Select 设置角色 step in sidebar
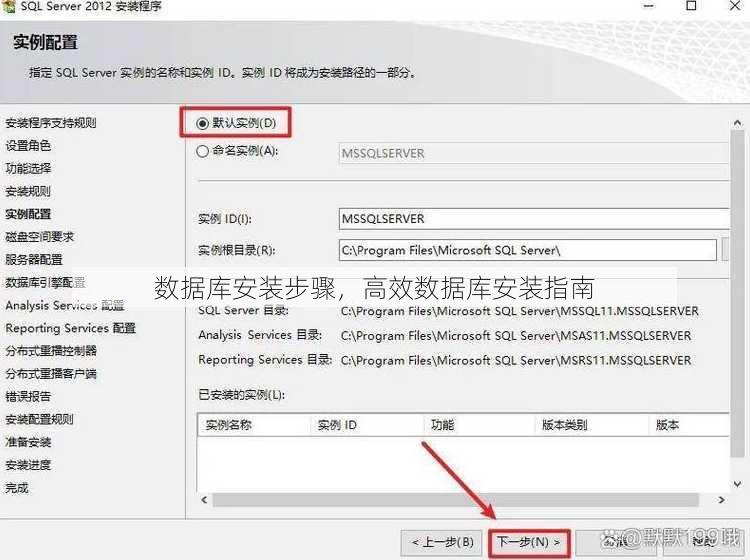The width and height of the screenshot is (750, 560). tap(28, 145)
